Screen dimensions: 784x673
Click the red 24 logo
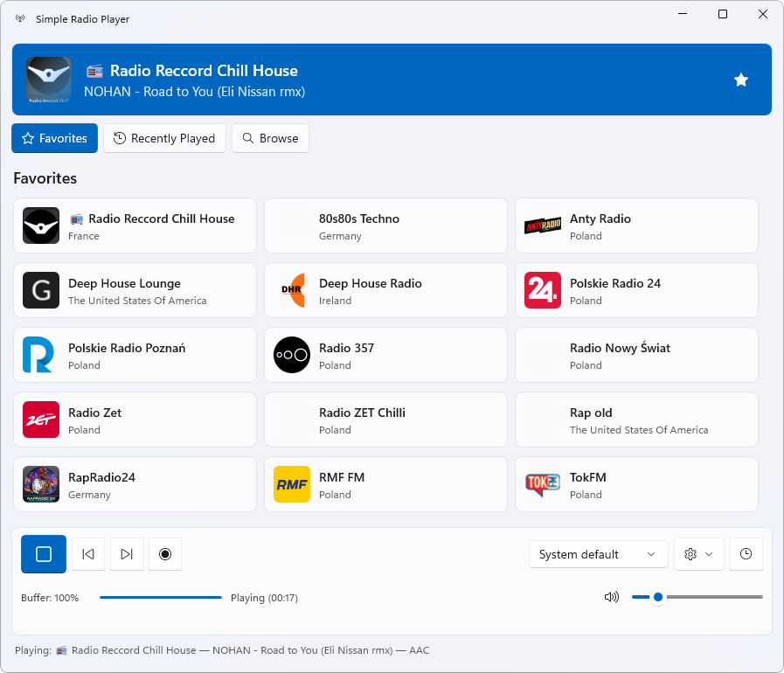pos(543,290)
